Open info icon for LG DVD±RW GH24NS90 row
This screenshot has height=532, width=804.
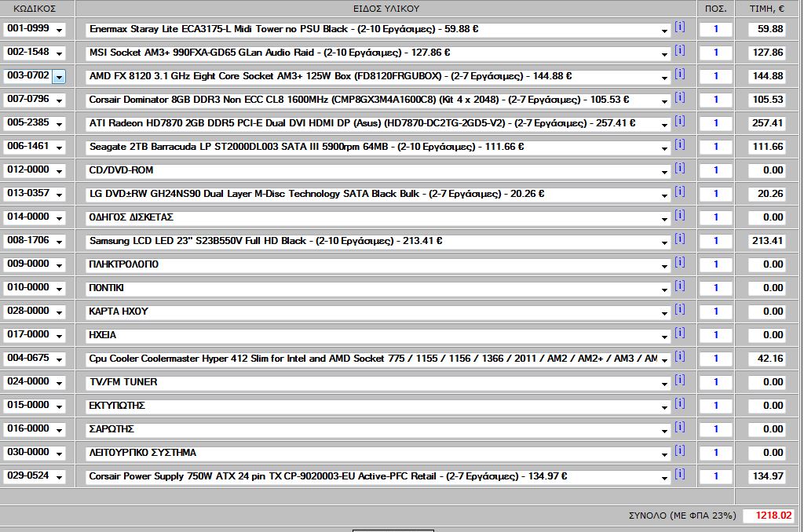tap(679, 191)
